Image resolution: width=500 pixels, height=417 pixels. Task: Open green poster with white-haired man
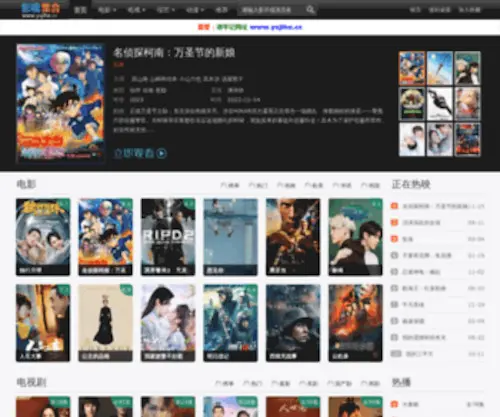tap(355, 237)
